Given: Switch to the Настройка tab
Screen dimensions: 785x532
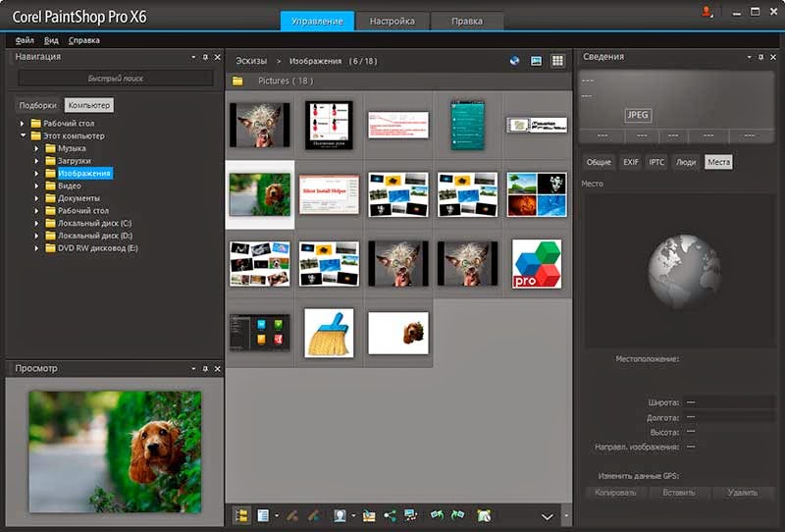Looking at the screenshot, I should click(392, 21).
